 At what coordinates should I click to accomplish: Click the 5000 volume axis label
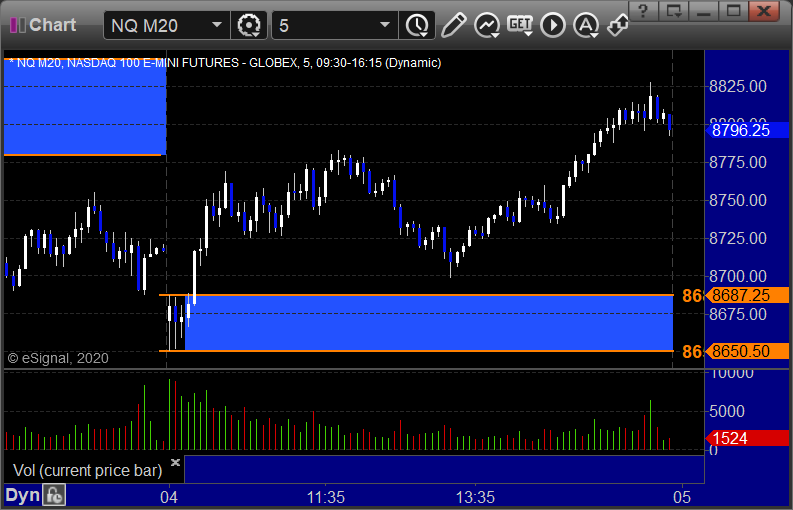click(727, 411)
